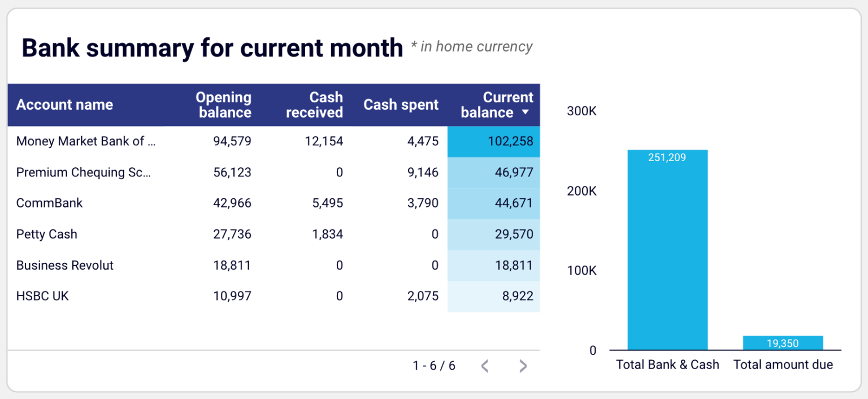Select the HSBC UK account row

pyautogui.click(x=42, y=296)
